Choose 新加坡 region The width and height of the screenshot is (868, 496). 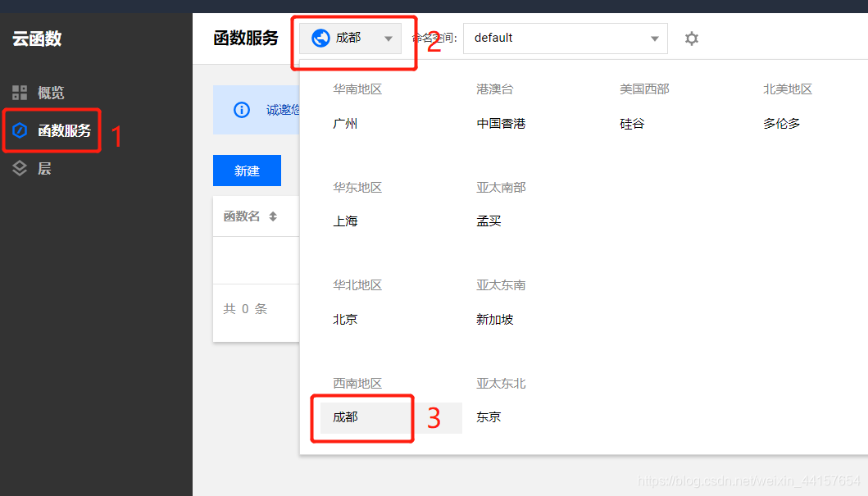495,320
